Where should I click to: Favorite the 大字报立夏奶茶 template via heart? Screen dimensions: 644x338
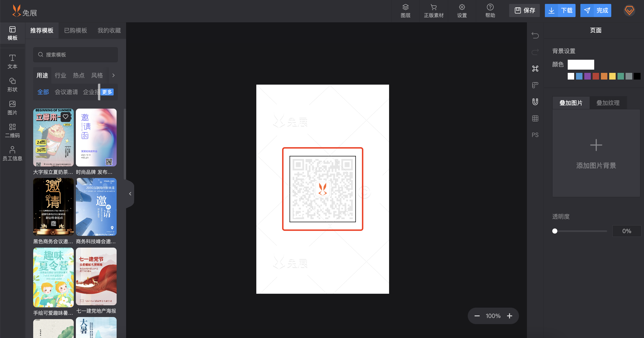[65, 116]
